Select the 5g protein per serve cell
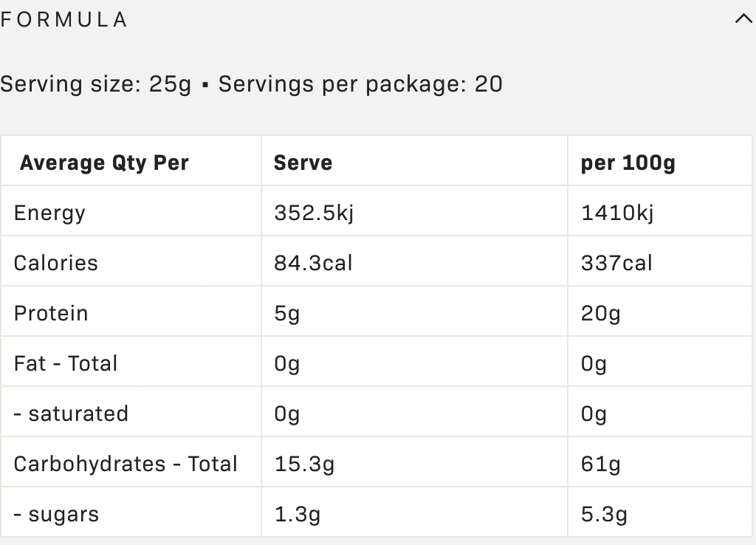This screenshot has width=756, height=545. tap(286, 313)
